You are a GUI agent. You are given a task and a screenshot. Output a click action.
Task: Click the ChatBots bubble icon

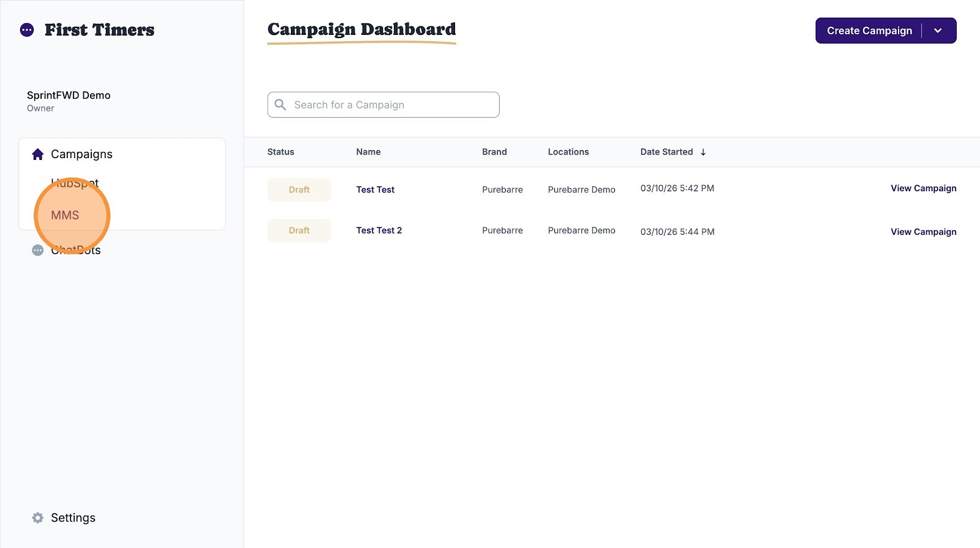[37, 250]
